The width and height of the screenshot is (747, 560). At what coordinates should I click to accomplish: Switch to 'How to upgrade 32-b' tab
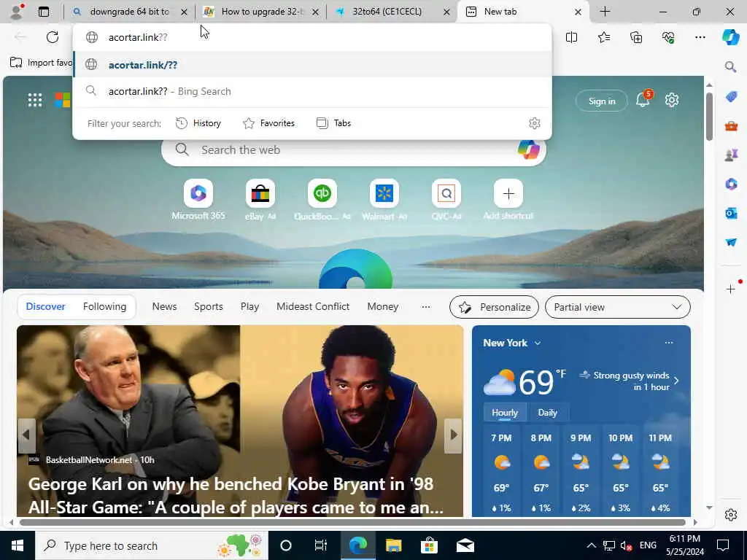click(x=261, y=12)
